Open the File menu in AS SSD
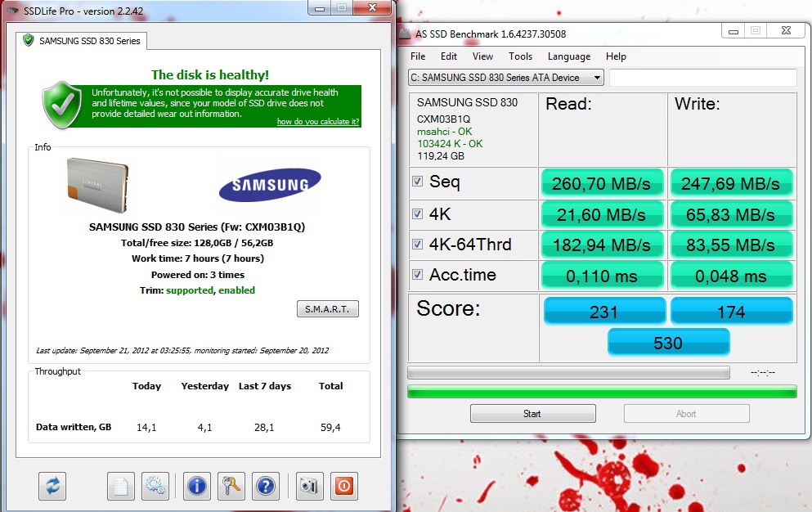The image size is (812, 512). [x=418, y=56]
